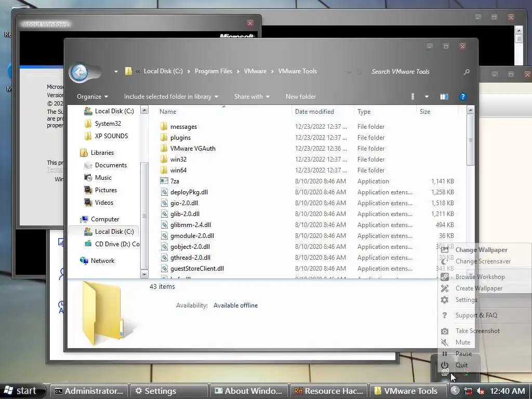The width and height of the screenshot is (532, 399).
Task: Click the file list vertical scrollbar thumb
Action: tap(470, 140)
